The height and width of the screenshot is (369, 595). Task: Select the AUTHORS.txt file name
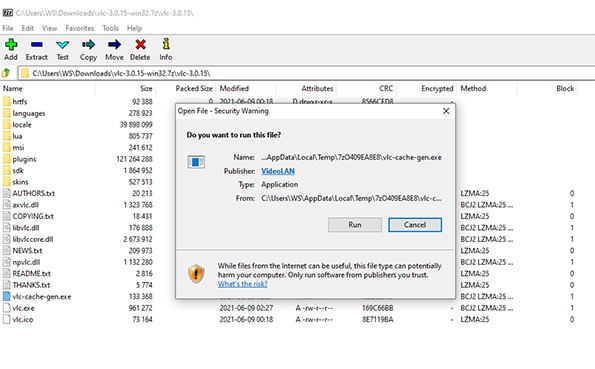33,193
